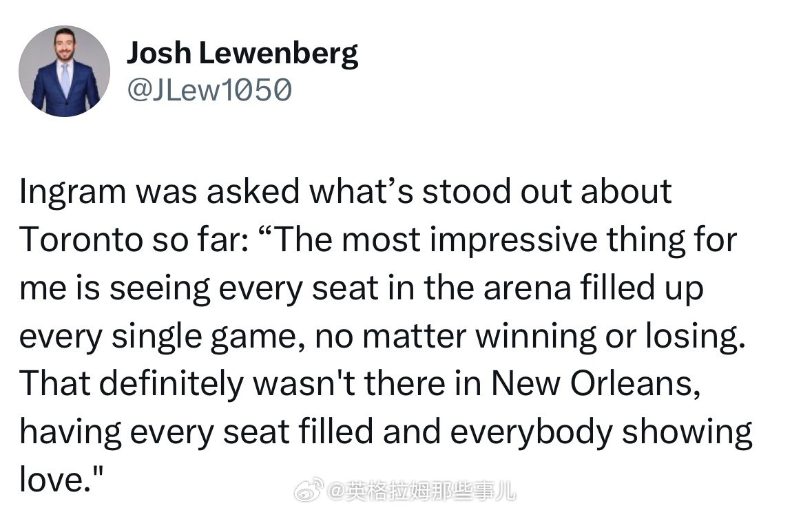Click the word "losing." in the tweet
Screen dimensions: 812x510
click(696, 337)
